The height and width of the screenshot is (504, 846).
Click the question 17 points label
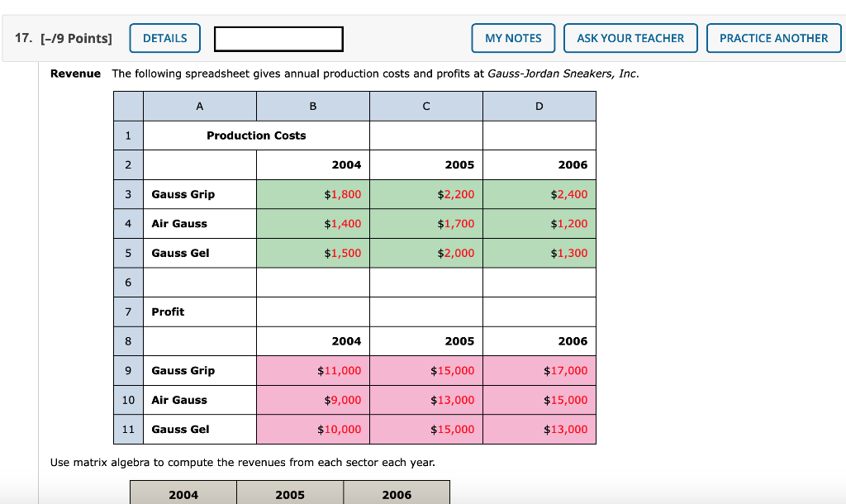click(64, 38)
